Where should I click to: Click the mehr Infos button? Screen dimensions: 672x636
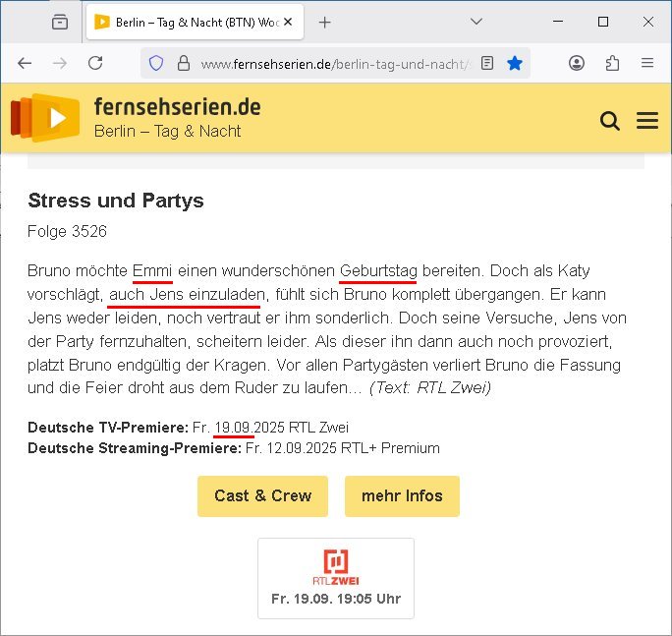coord(402,495)
